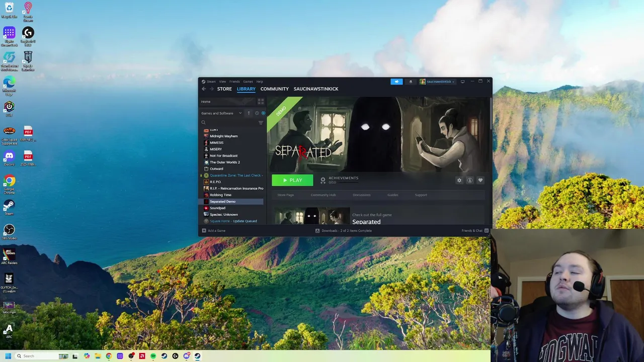Select R.I.P. - Reincarnation Insurance Pro
The width and height of the screenshot is (644, 362).
231,189
